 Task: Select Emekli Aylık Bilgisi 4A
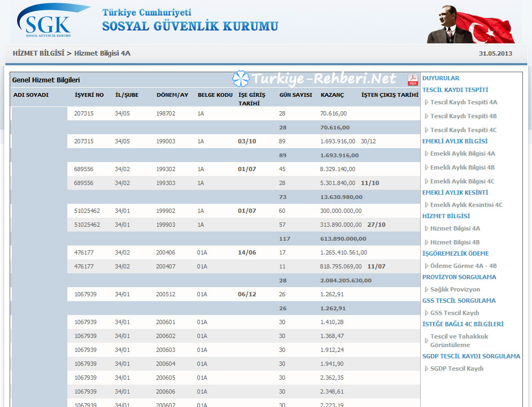(462, 153)
